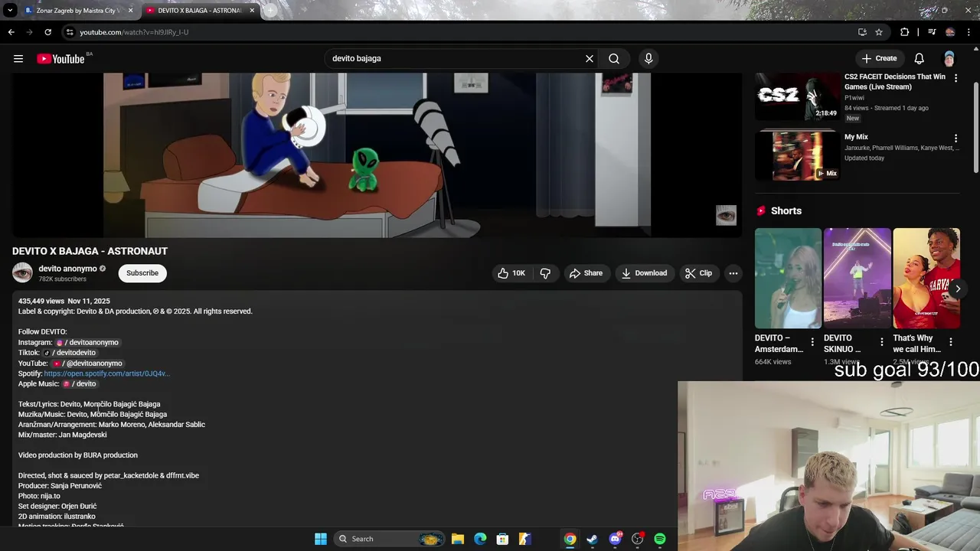
Task: Open File Explorer from taskbar
Action: 458,539
